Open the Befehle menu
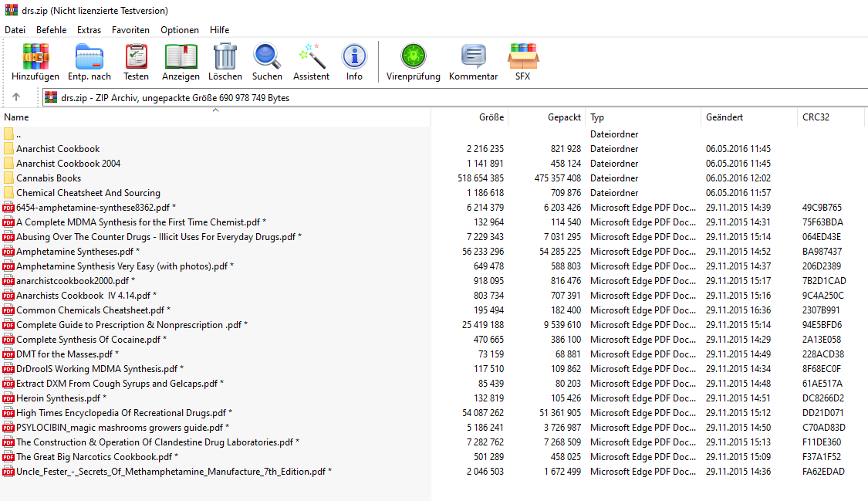The height and width of the screenshot is (501, 868). click(x=52, y=30)
